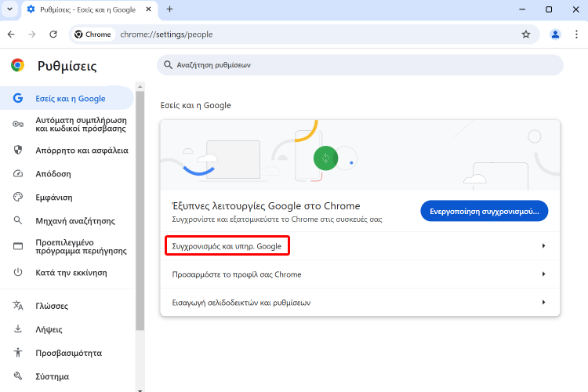Screen dimensions: 588x392
Task: Open the Chrome three-dot menu
Action: (576, 34)
